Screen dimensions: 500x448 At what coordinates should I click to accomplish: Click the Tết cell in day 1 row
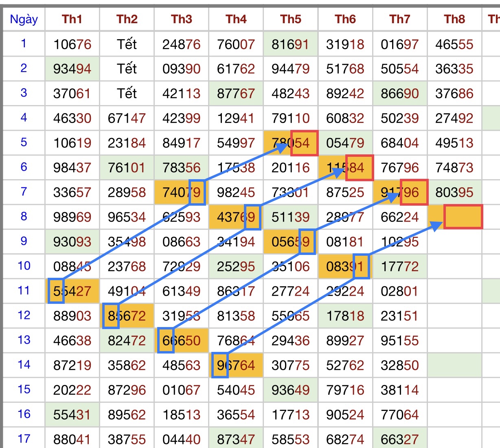pos(127,44)
